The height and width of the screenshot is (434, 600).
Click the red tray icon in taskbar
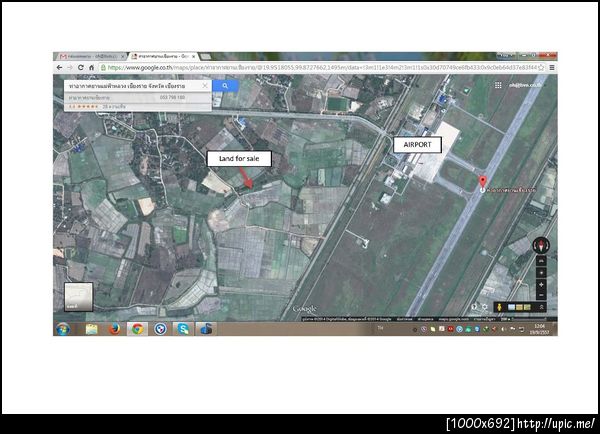click(x=450, y=329)
